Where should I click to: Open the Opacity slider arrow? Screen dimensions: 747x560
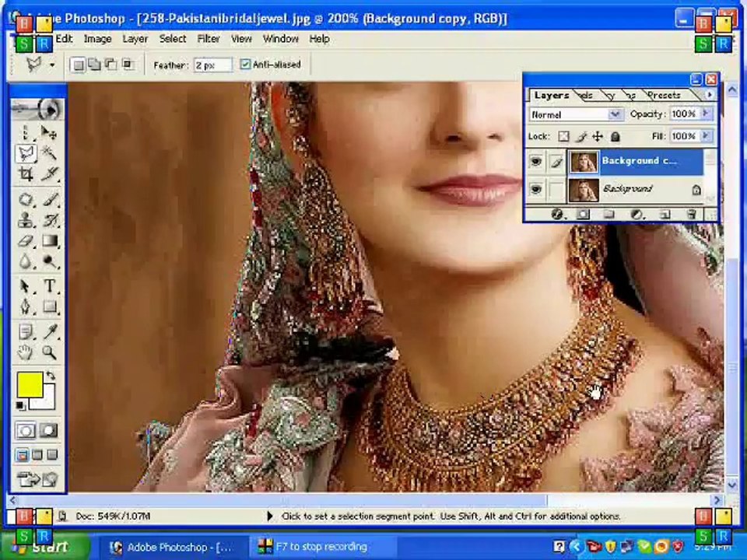click(x=707, y=114)
